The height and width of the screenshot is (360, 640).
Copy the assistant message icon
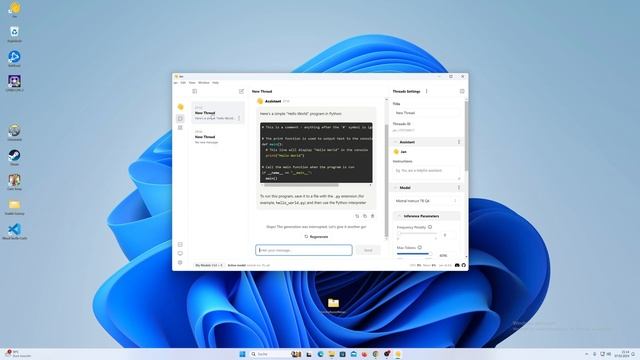[365, 216]
